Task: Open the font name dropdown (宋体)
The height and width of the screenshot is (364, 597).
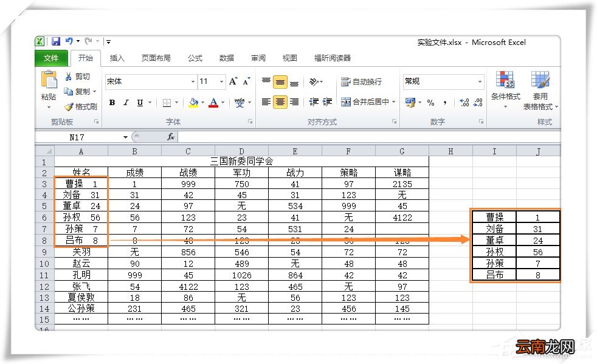Action: 193,81
